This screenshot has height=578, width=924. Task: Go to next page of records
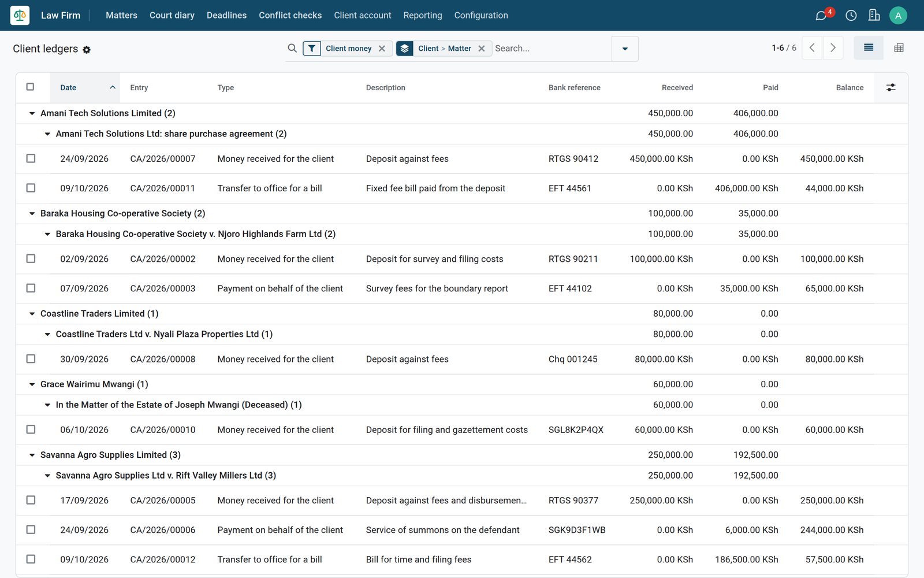point(833,48)
